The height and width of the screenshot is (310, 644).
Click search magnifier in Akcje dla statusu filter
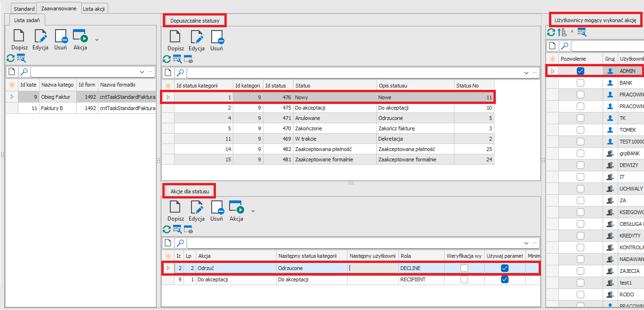[181, 243]
